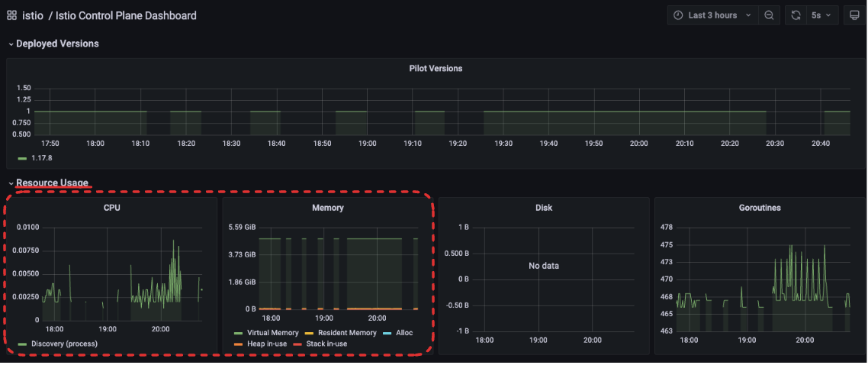
Task: Open the Pilot Versions panel title
Action: 436,68
